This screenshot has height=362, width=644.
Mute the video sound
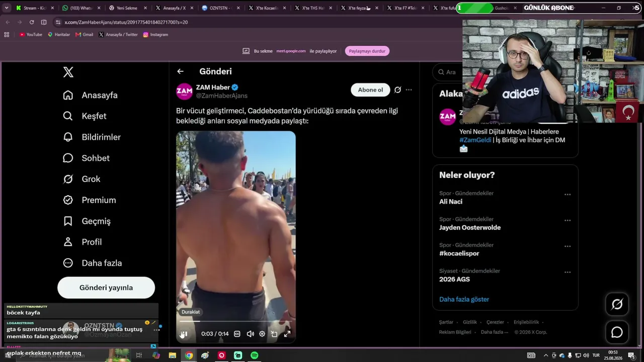[250, 334]
